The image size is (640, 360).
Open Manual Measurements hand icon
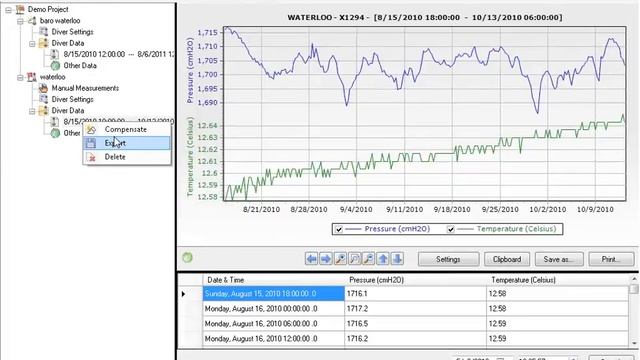tap(43, 88)
